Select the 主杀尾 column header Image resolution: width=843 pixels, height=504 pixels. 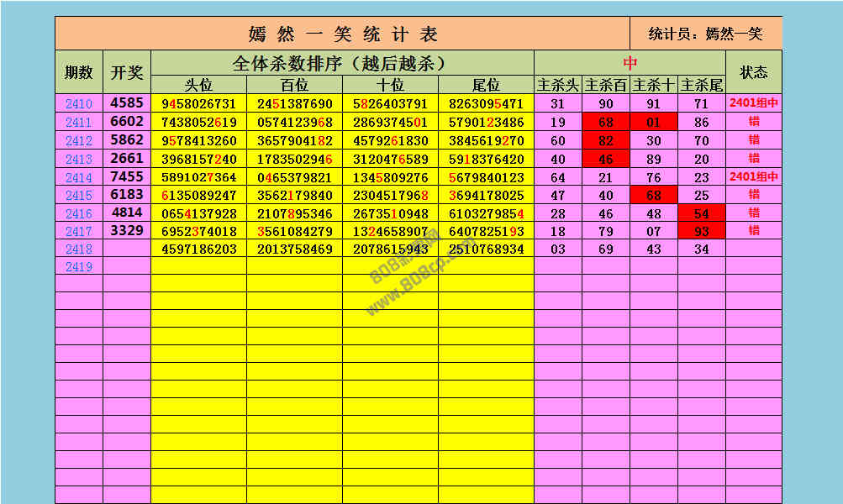tap(701, 85)
